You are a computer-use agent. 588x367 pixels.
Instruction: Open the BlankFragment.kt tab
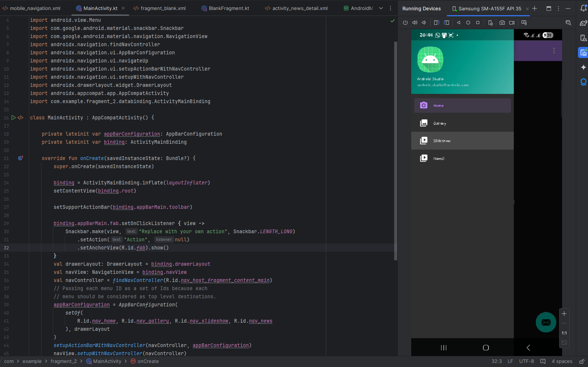(x=225, y=8)
